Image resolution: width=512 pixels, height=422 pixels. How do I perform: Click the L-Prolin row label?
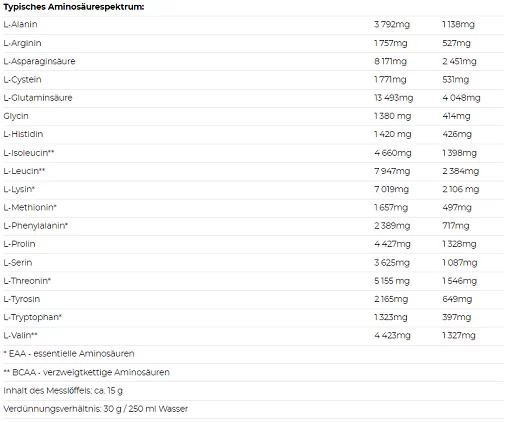point(19,244)
